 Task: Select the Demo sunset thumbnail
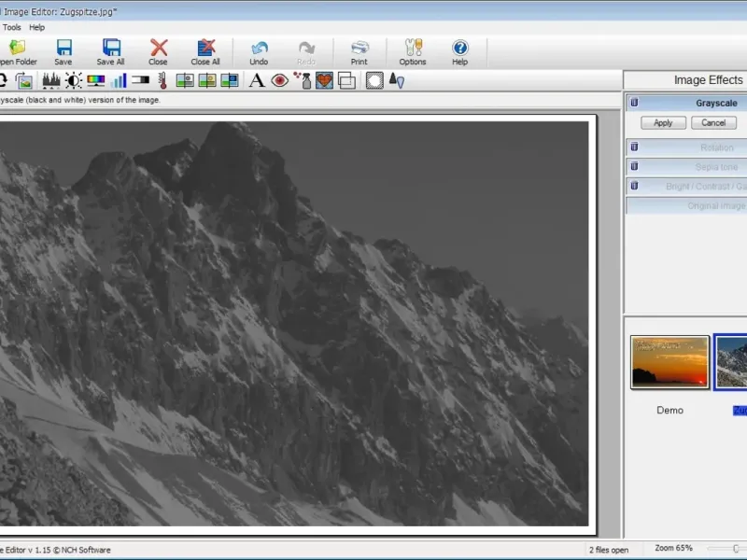click(669, 362)
